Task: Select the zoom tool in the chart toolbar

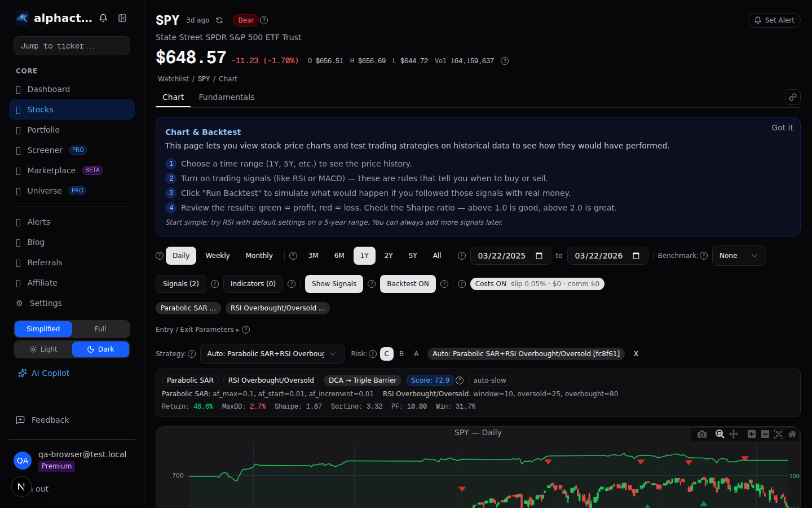Action: tap(720, 434)
